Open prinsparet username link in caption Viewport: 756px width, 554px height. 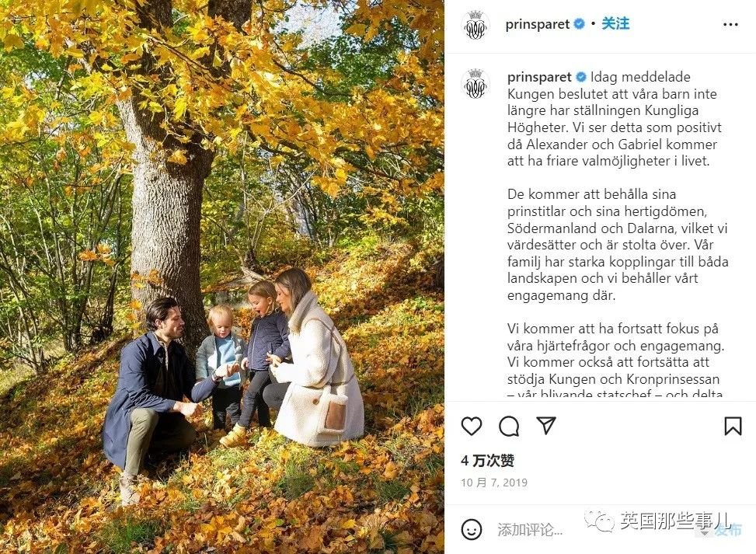(539, 77)
